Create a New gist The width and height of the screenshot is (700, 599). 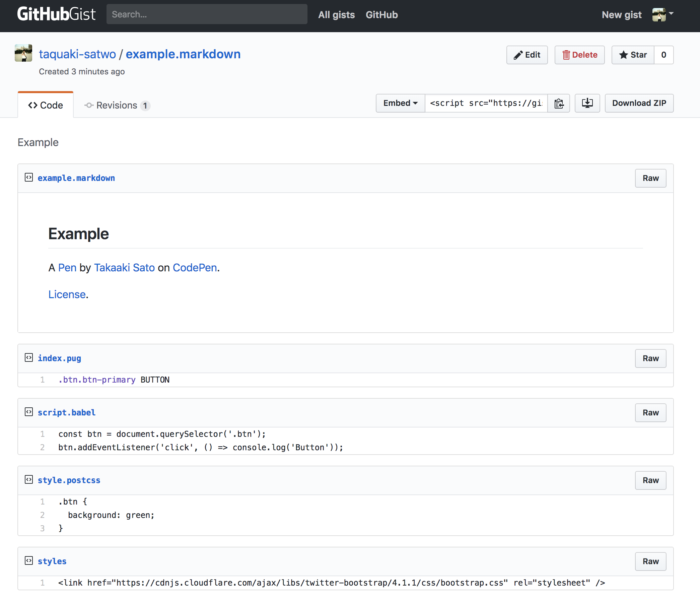pos(622,14)
